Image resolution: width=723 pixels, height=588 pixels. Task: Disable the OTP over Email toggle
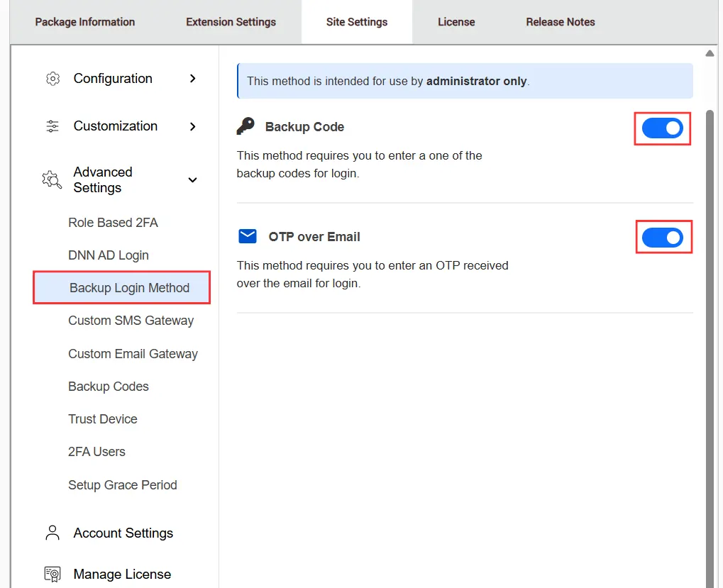pos(663,237)
